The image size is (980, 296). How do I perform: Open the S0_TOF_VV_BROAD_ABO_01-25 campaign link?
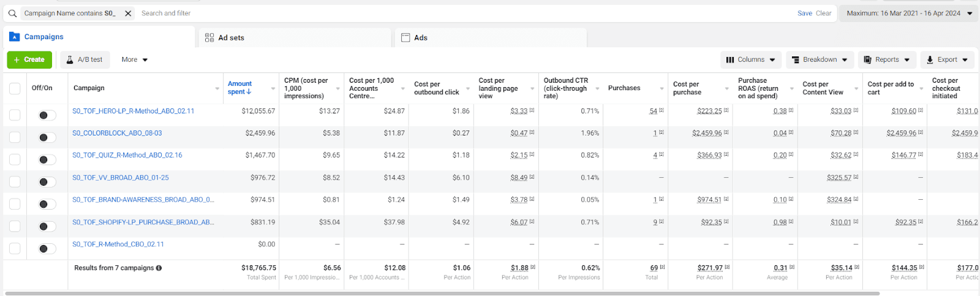[121, 178]
